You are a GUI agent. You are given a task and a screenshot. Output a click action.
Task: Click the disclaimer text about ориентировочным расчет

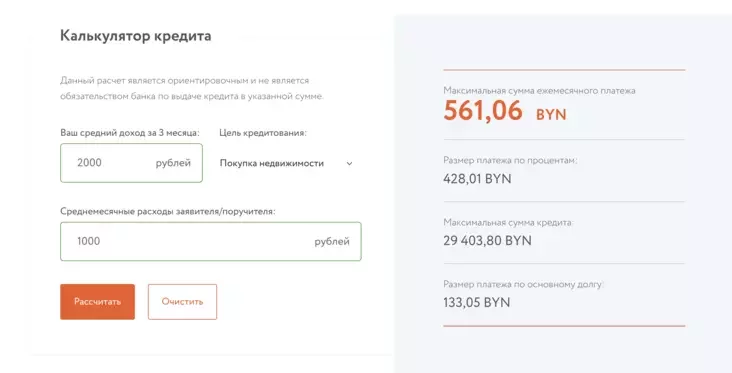[x=192, y=88]
